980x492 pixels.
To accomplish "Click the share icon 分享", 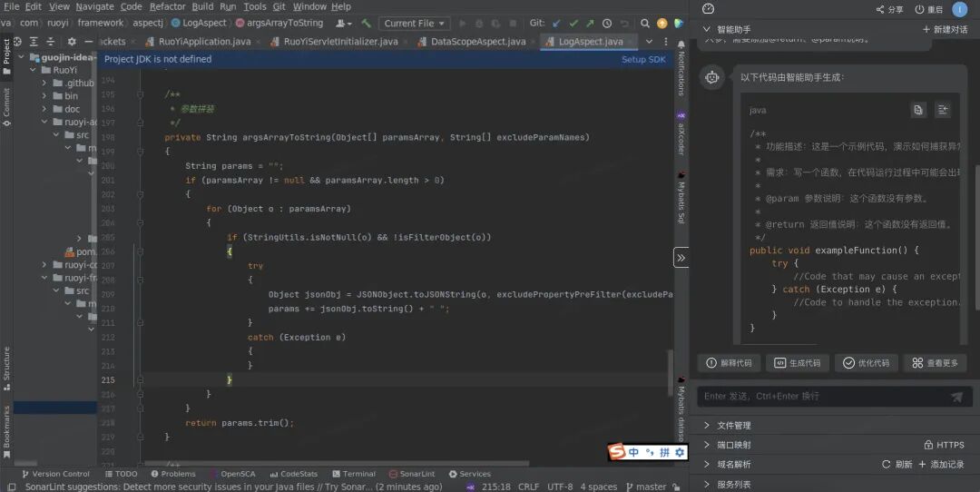I will 880,9.
